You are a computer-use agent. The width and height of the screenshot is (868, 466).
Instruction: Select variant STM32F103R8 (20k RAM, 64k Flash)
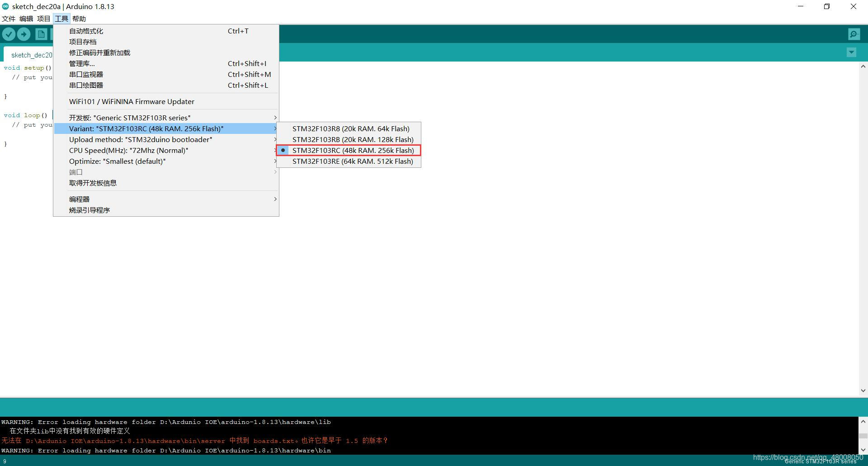point(349,128)
